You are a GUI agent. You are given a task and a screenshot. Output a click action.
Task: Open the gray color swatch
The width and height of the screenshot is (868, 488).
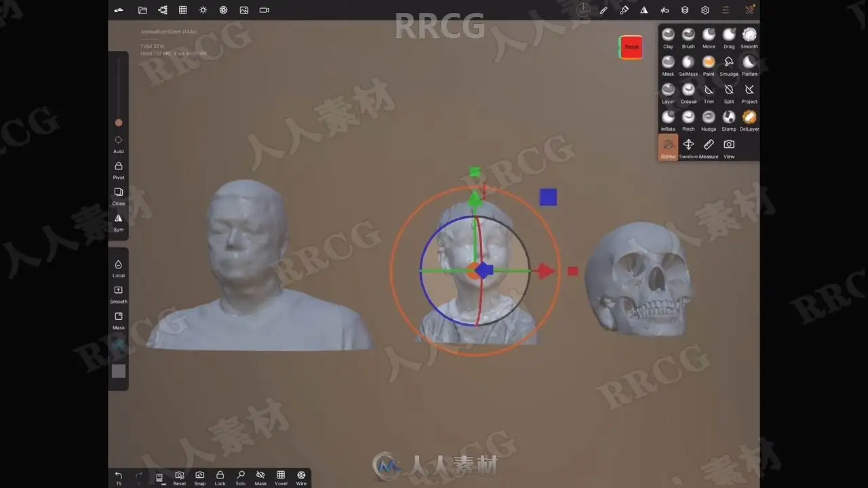click(x=119, y=371)
